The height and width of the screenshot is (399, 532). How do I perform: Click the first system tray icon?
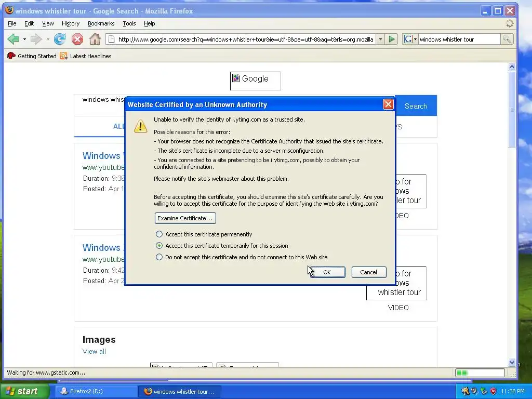pyautogui.click(x=465, y=391)
